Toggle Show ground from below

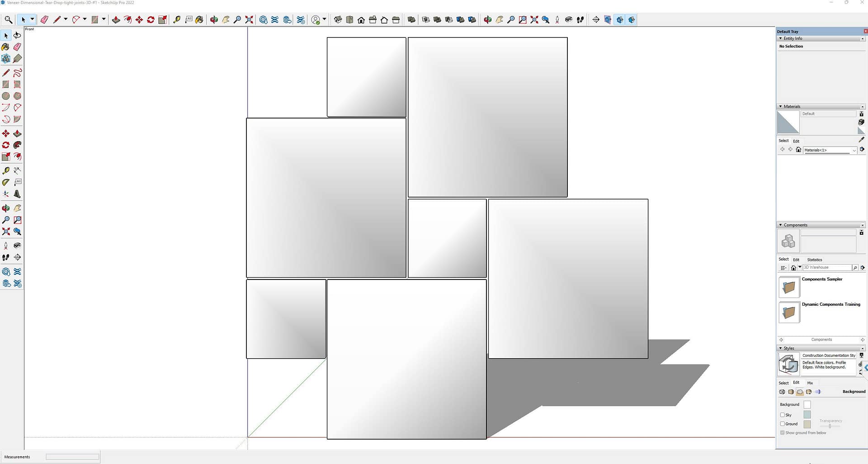pyautogui.click(x=783, y=433)
